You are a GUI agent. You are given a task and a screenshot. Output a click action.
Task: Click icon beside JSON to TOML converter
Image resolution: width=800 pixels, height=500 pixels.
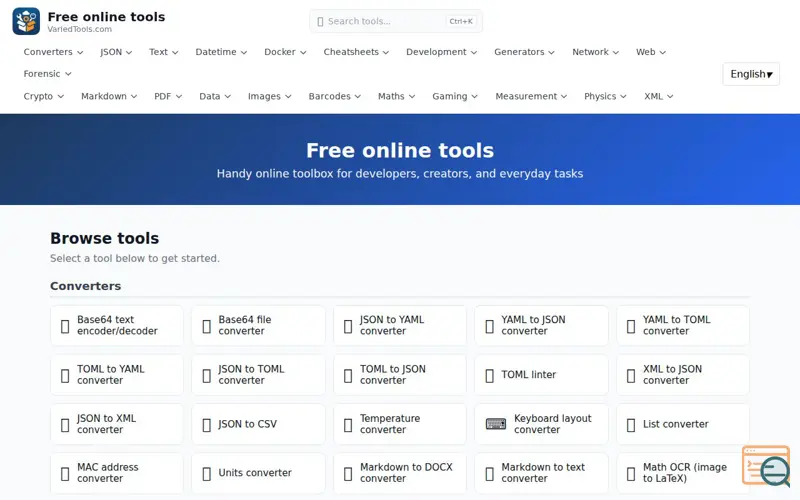[x=207, y=376]
